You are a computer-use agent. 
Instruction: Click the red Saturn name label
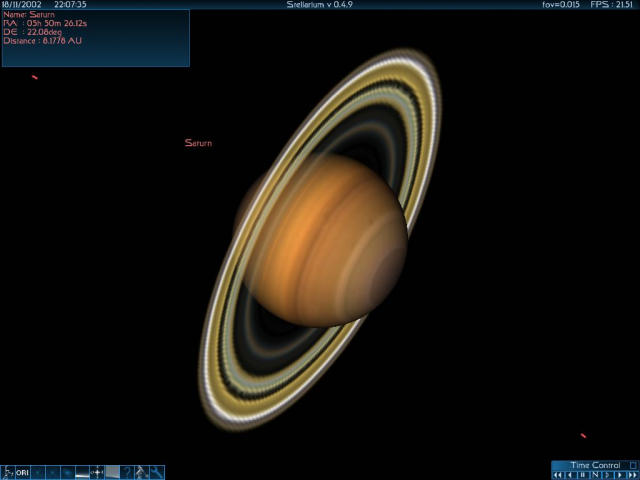[x=198, y=143]
